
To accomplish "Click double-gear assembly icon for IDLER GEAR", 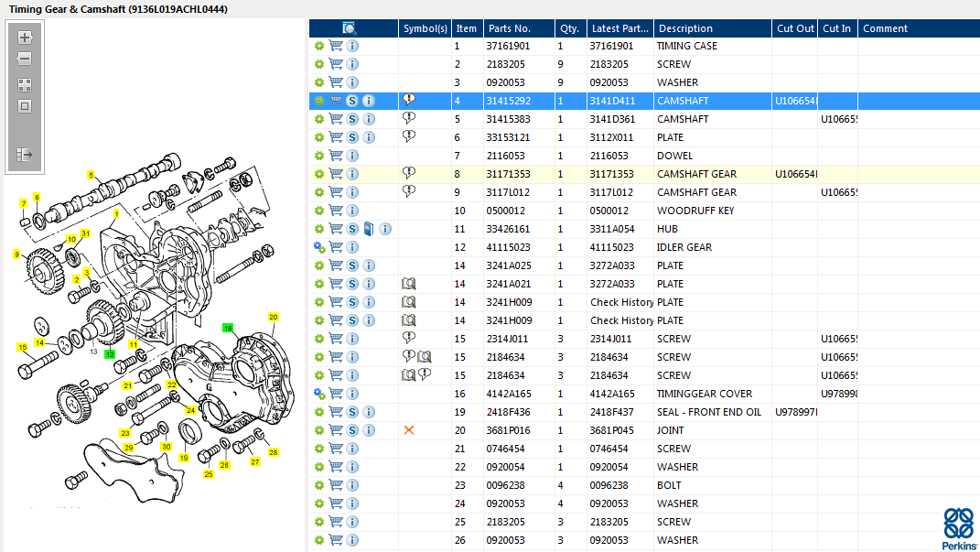I will [319, 247].
